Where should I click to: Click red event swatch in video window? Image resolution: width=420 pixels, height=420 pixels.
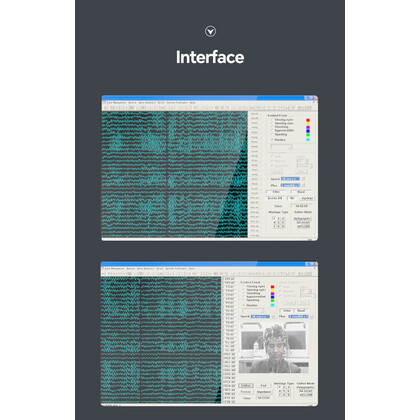[272, 287]
